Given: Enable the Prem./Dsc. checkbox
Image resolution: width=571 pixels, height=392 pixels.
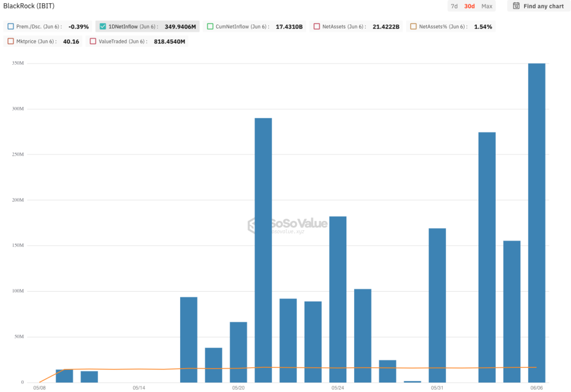Looking at the screenshot, I should (11, 26).
